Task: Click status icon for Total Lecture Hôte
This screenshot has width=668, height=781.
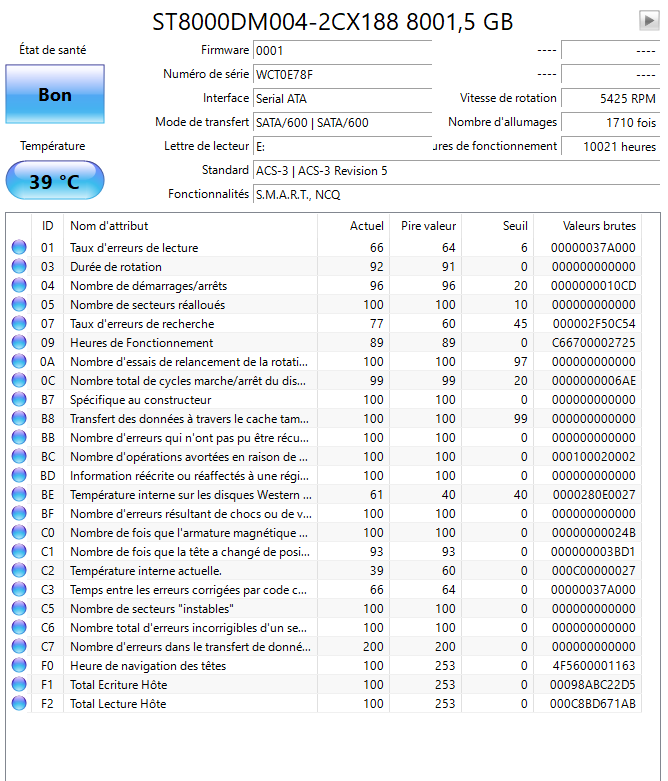Action: click(19, 703)
